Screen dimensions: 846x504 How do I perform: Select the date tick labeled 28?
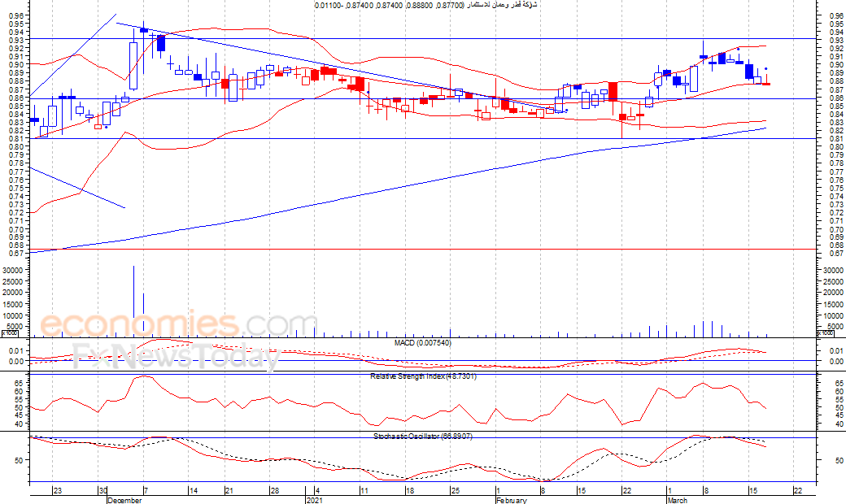[x=275, y=490]
